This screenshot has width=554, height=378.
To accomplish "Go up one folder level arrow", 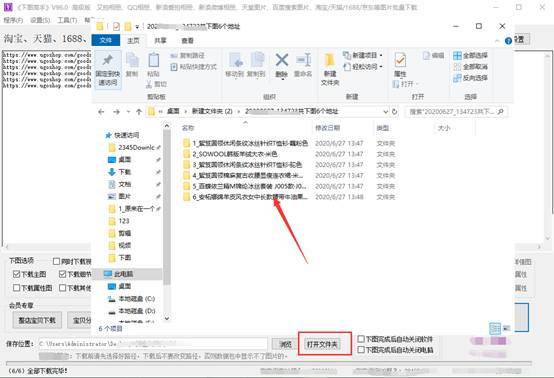I will coord(139,112).
